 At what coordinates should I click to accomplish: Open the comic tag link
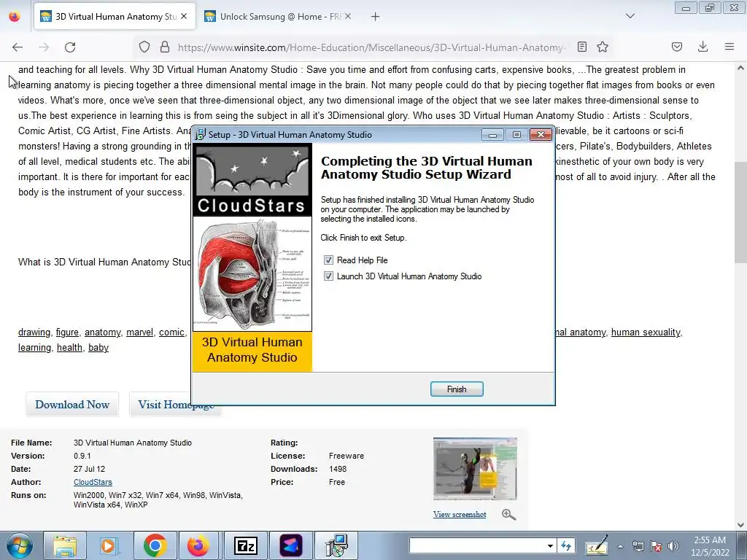[x=171, y=332]
